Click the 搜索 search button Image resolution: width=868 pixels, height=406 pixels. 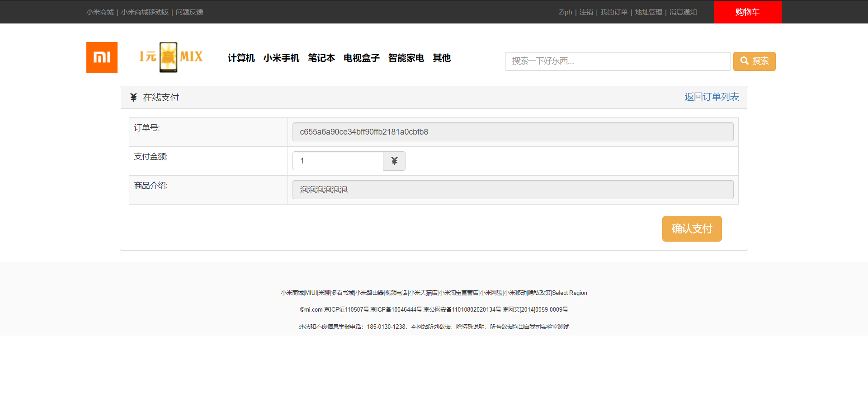pos(754,61)
